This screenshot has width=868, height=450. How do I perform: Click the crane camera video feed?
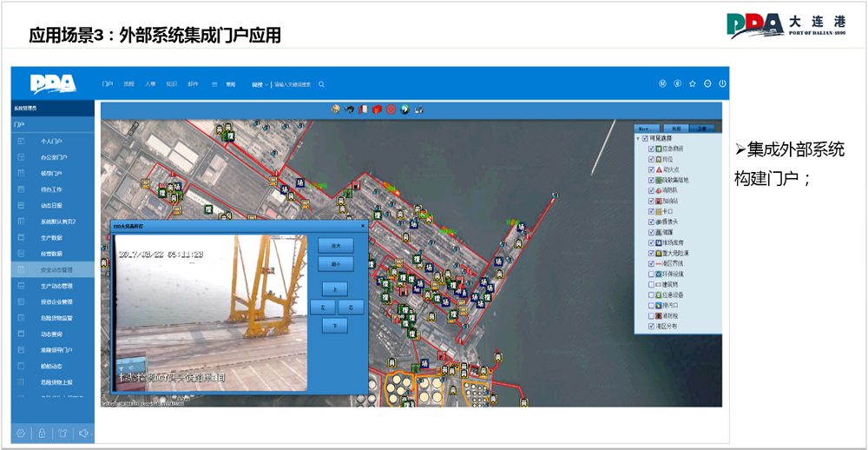(210, 313)
